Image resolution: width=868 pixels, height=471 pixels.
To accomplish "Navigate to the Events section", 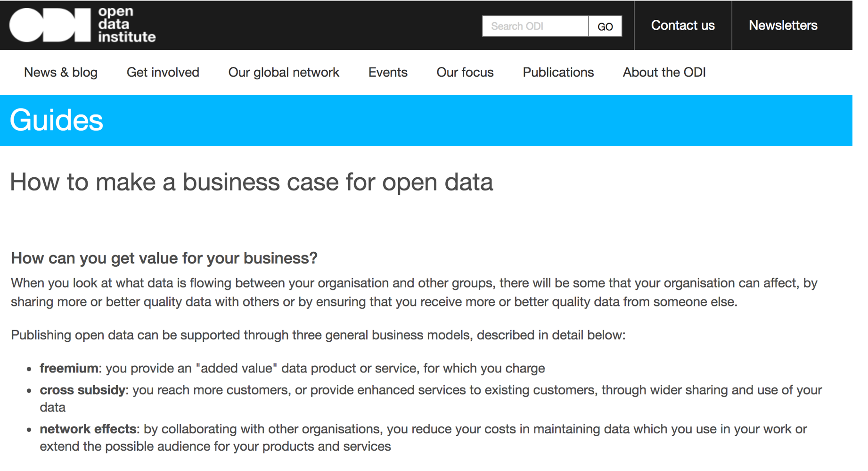I will point(388,72).
